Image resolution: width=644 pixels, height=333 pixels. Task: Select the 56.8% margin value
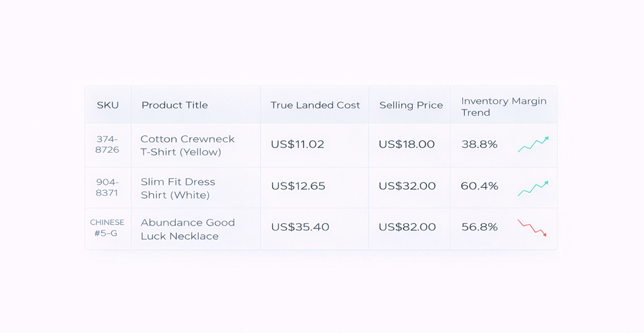479,227
